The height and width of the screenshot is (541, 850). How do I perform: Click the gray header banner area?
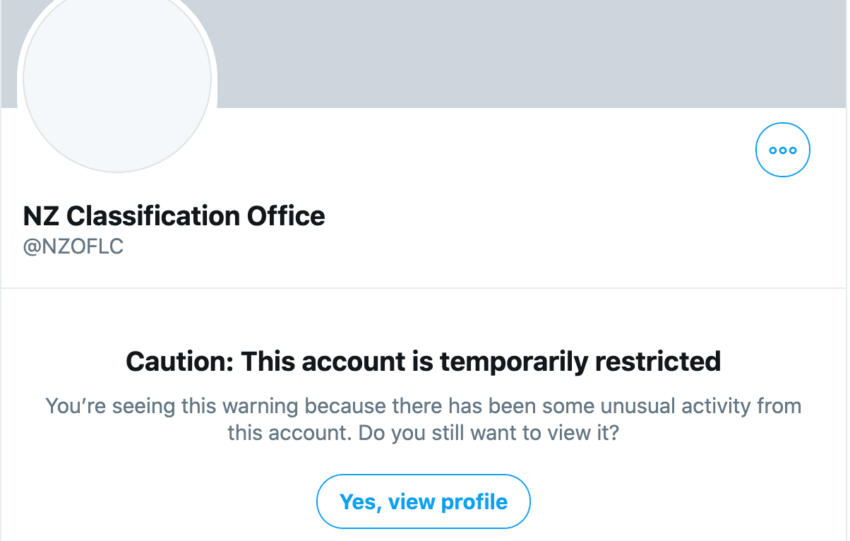tap(530, 50)
